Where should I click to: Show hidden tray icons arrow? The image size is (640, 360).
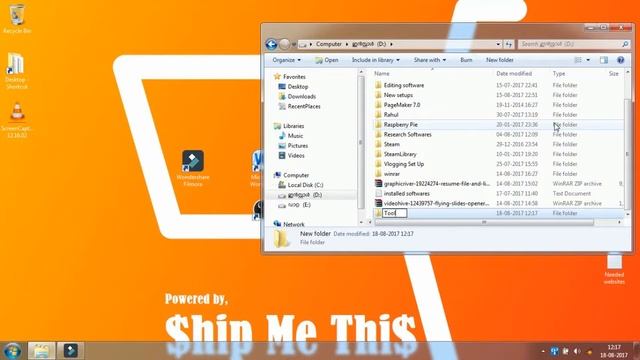point(543,351)
